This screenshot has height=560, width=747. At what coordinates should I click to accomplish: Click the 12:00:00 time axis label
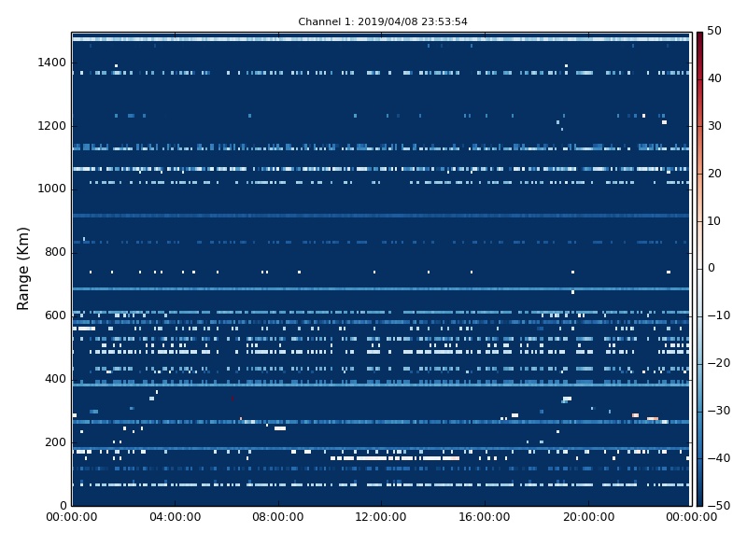point(381,517)
